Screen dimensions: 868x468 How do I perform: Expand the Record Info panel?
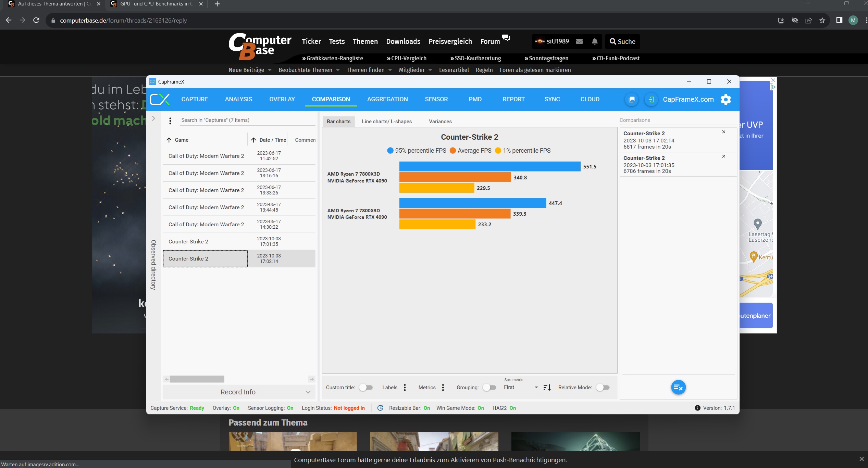pyautogui.click(x=239, y=392)
